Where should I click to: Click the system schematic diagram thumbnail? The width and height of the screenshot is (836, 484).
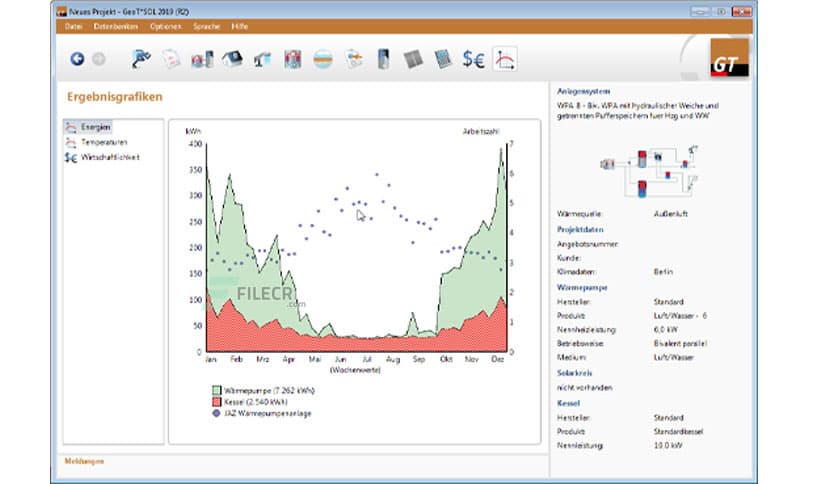(x=649, y=171)
